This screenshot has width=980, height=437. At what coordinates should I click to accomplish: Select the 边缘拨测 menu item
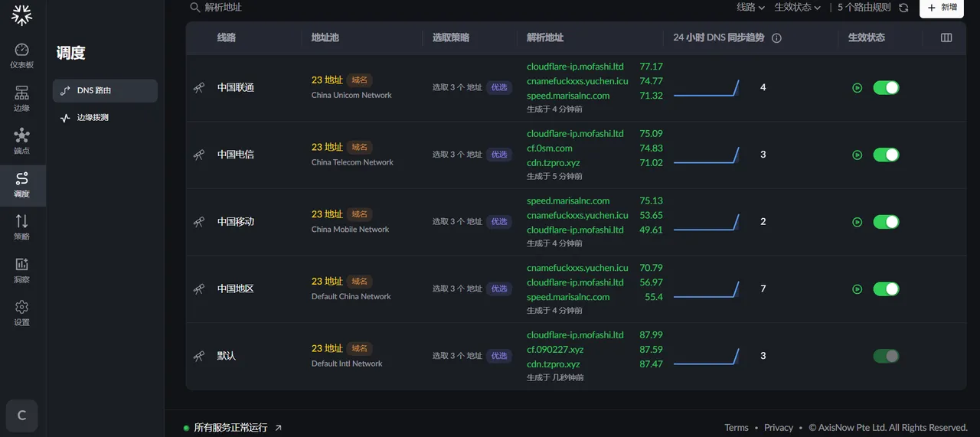pyautogui.click(x=105, y=118)
